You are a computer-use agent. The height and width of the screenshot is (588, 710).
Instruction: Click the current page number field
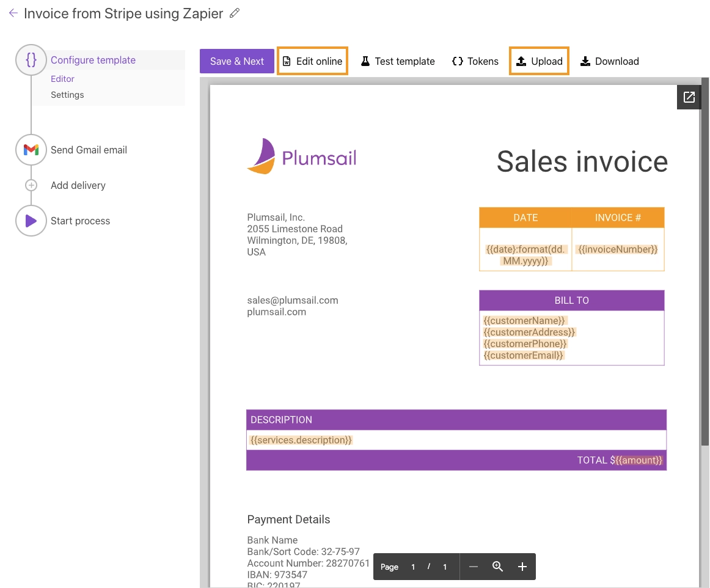pyautogui.click(x=413, y=567)
